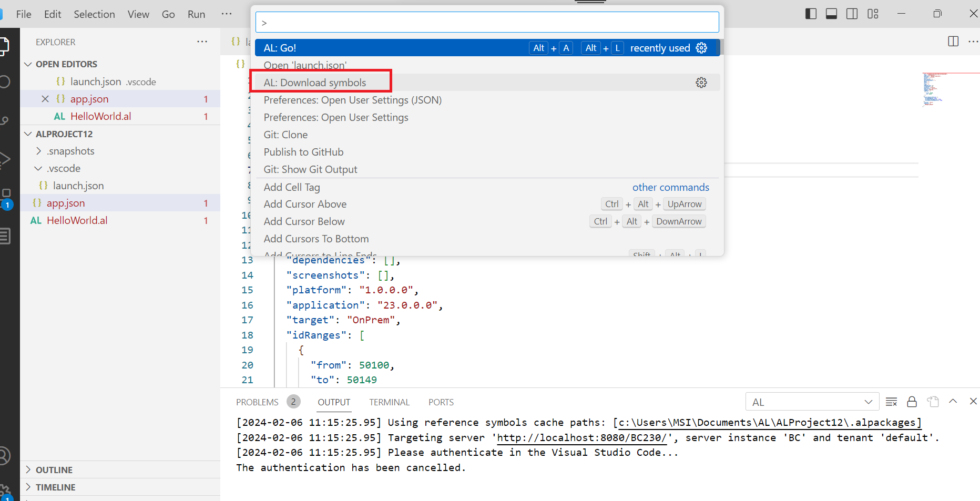Split the editor to the right

pyautogui.click(x=953, y=42)
